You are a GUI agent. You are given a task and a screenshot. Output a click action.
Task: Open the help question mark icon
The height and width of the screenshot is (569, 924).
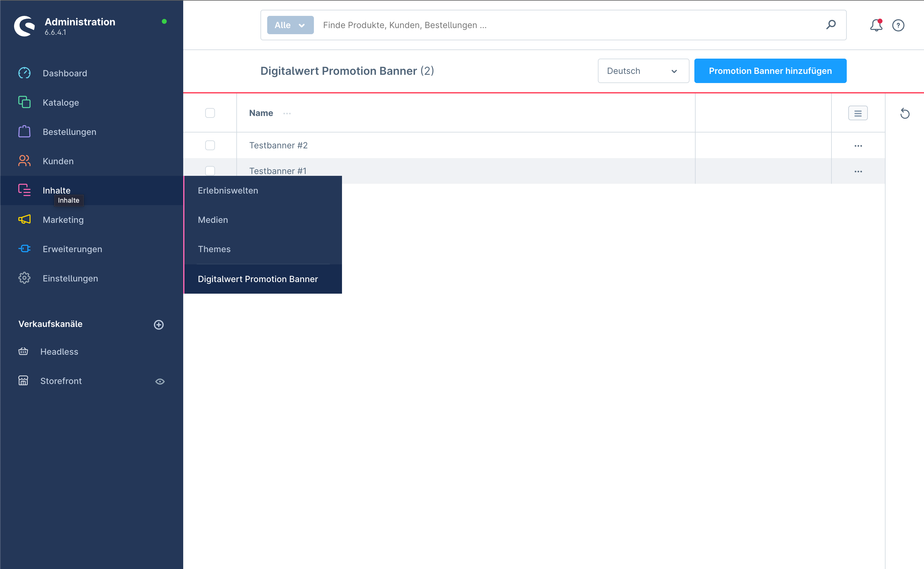coord(898,25)
